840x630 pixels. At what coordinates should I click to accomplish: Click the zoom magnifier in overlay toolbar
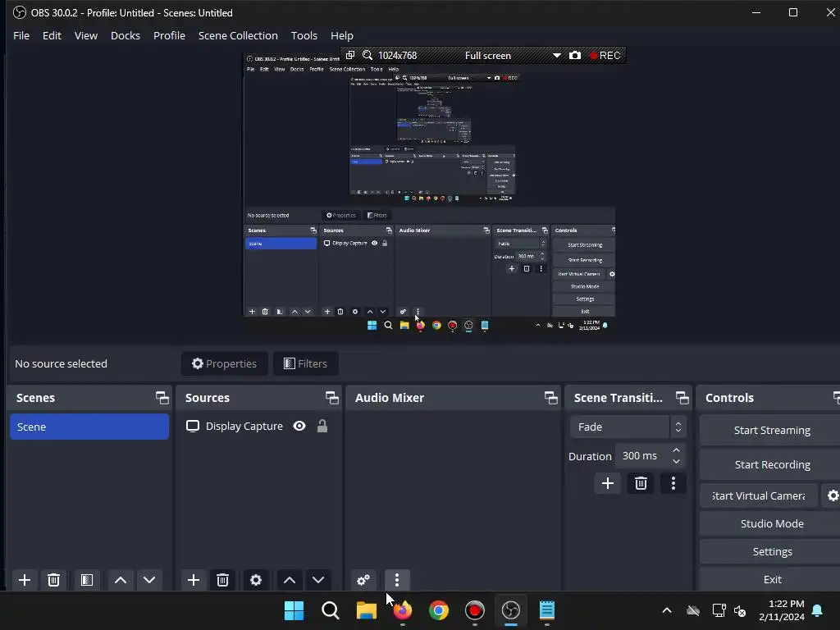click(367, 55)
